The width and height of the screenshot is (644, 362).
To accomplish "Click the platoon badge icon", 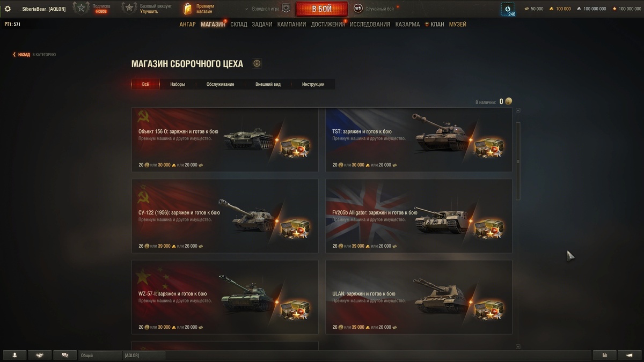I will point(286,9).
